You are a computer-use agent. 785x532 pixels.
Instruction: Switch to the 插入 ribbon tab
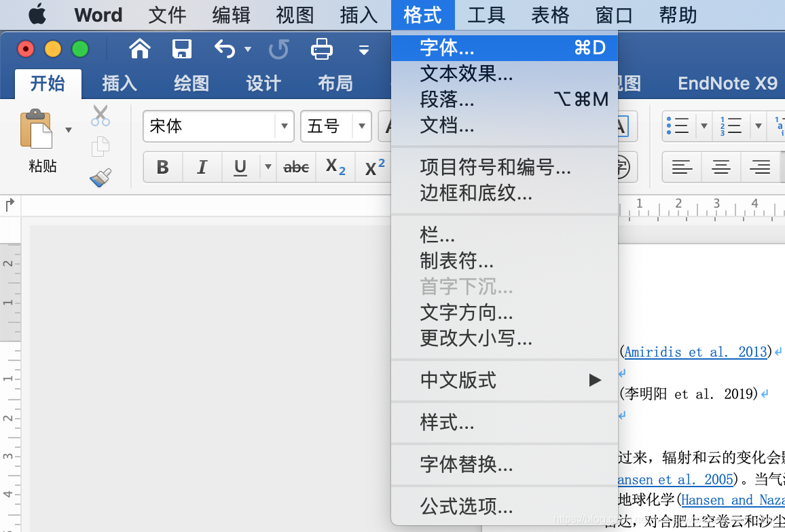pos(120,83)
